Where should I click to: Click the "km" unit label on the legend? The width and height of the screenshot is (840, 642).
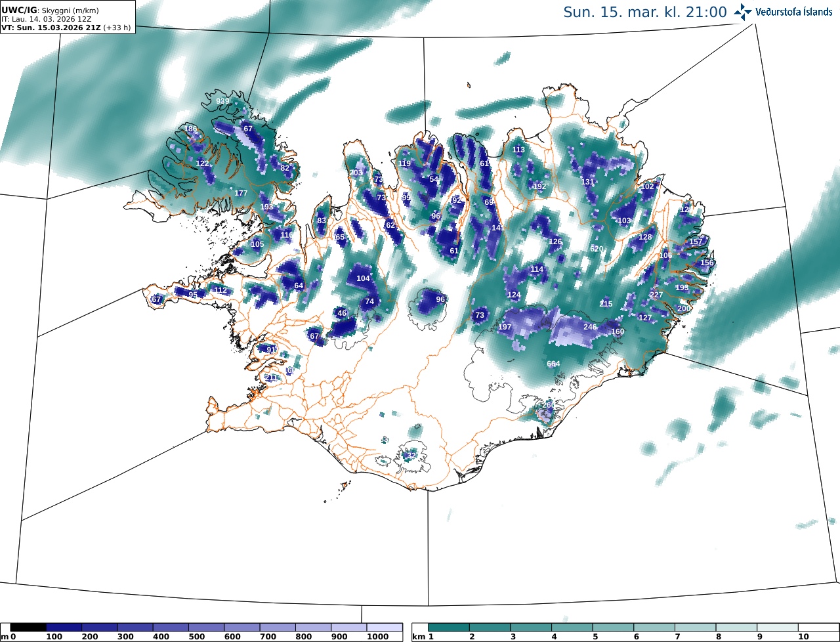point(418,637)
